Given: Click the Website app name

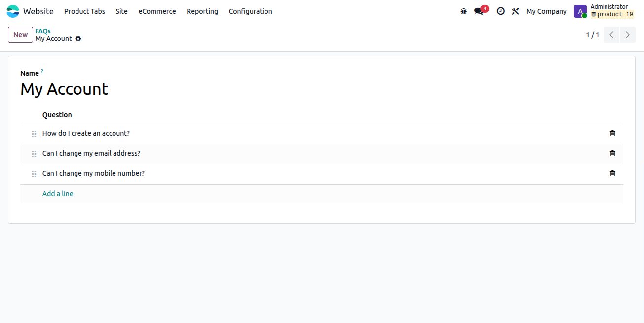Looking at the screenshot, I should click(x=38, y=11).
